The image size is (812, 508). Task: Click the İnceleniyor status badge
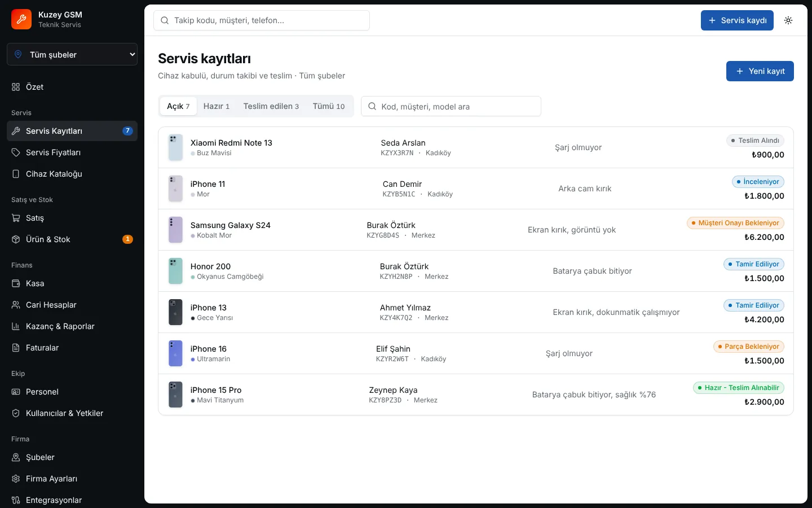(x=758, y=182)
